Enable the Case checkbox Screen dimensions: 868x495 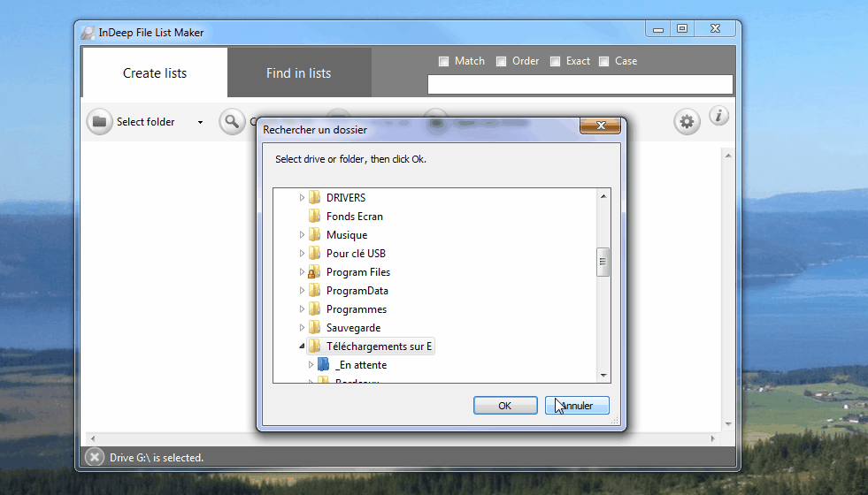(x=604, y=61)
